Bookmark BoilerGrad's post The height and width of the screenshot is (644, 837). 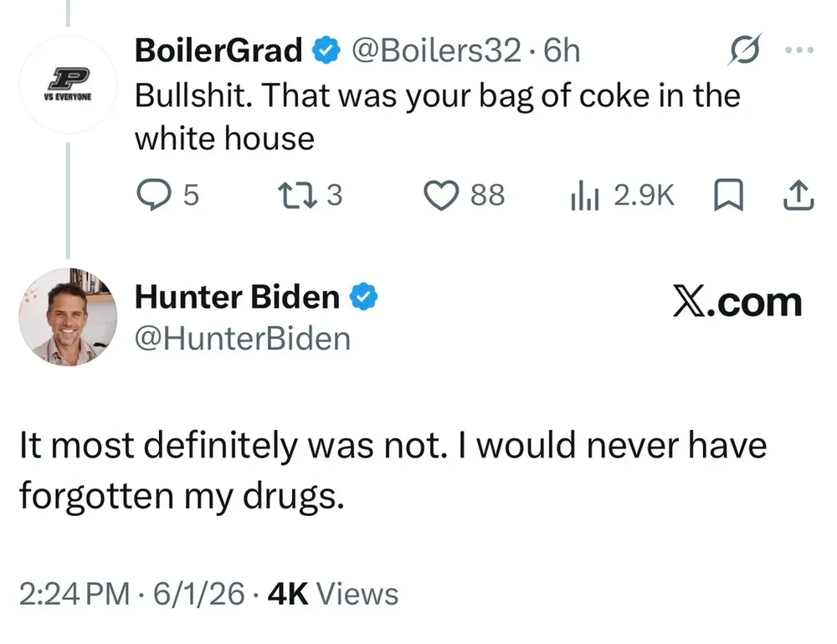pos(729,195)
